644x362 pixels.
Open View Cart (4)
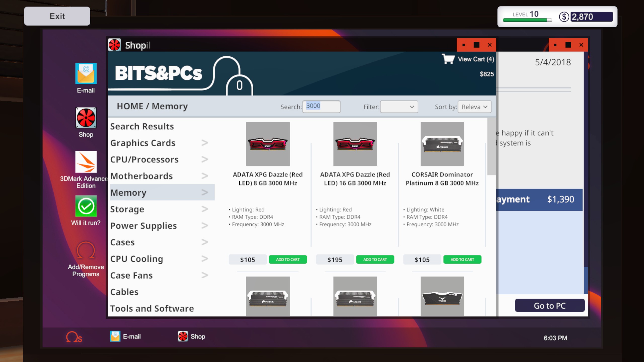(476, 59)
